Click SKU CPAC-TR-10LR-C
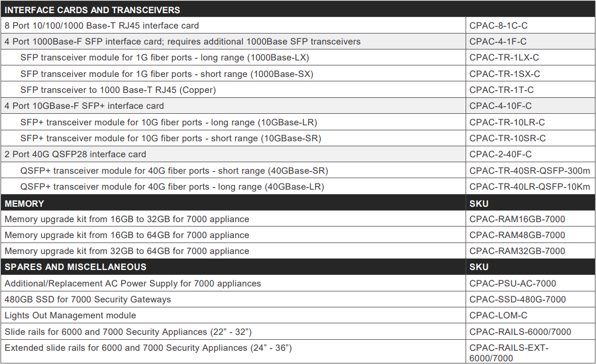This screenshot has width=596, height=364. click(507, 123)
